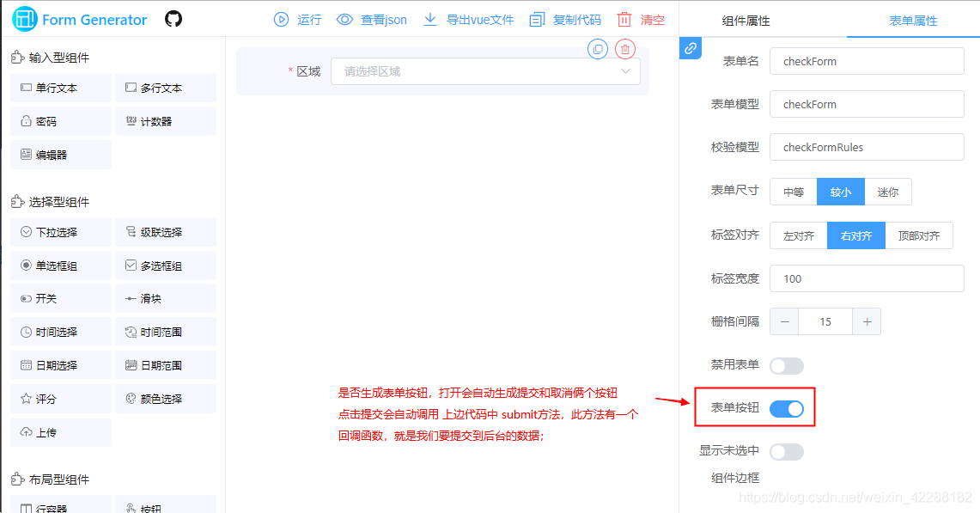Add a 滑块 component
Image resolution: width=980 pixels, height=513 pixels.
[166, 298]
